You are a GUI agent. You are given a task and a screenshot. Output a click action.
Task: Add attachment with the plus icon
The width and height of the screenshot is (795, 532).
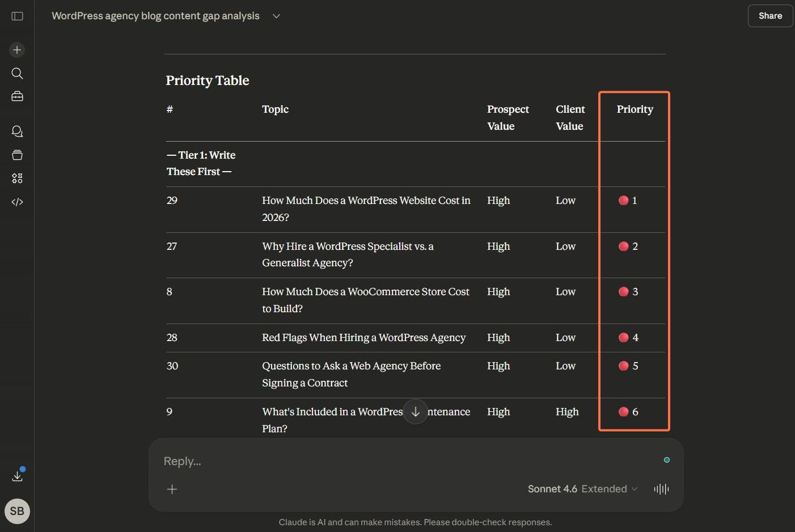pos(172,489)
